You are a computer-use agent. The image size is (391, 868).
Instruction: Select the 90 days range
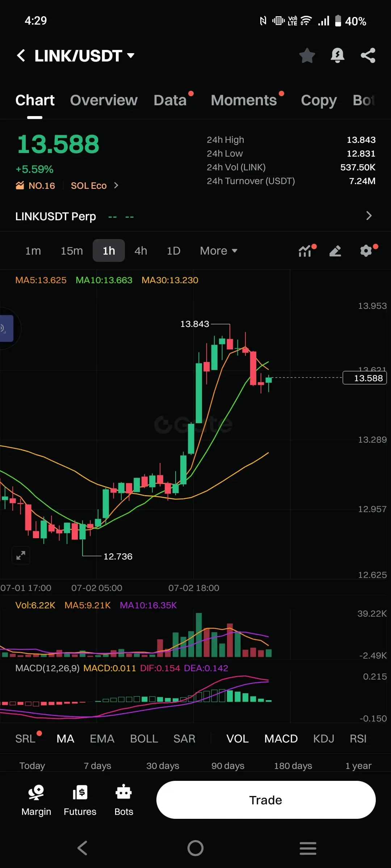(x=228, y=766)
